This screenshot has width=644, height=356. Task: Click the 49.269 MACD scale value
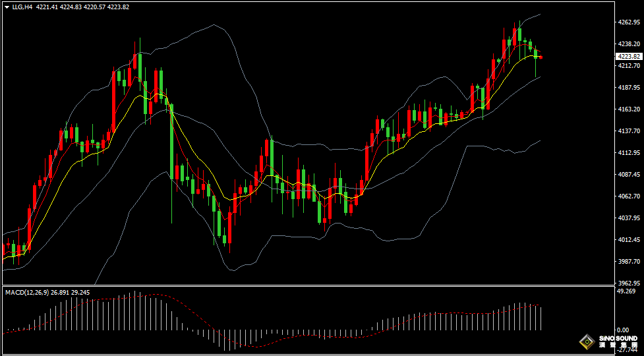(x=626, y=291)
